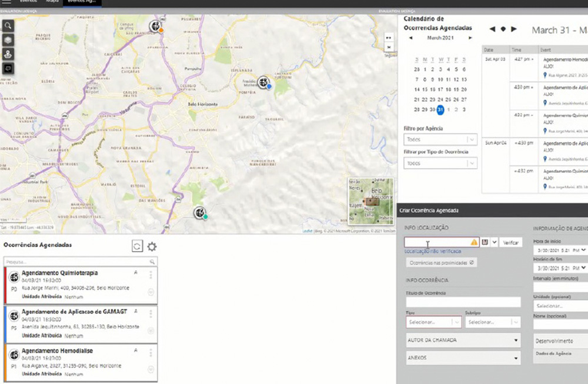The height and width of the screenshot is (384, 588).
Task: Click the map comment annotation tool
Action: point(8,68)
